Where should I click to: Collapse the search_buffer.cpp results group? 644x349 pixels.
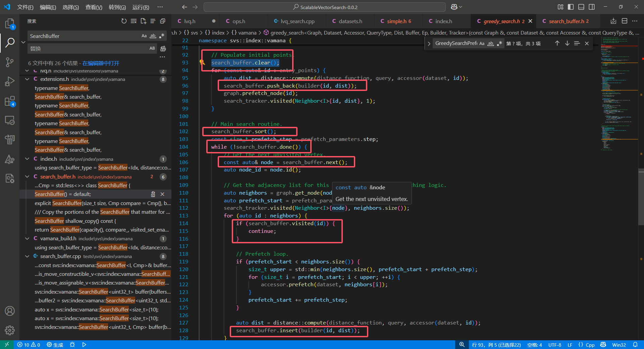27,256
